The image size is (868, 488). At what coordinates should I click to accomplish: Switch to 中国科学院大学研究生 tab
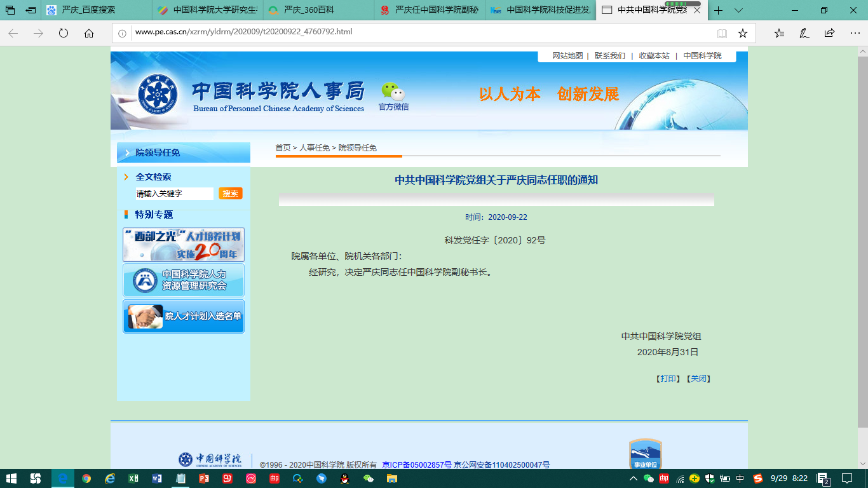(207, 10)
